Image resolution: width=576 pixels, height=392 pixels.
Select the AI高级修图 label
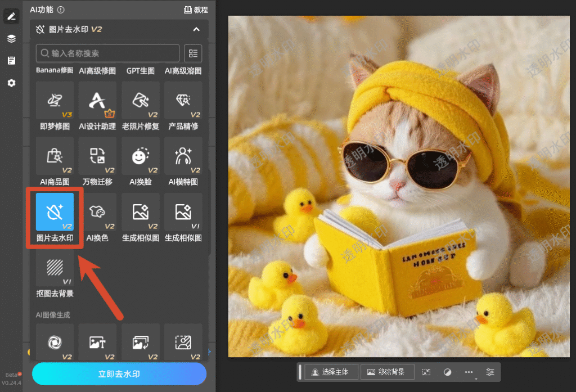click(97, 70)
